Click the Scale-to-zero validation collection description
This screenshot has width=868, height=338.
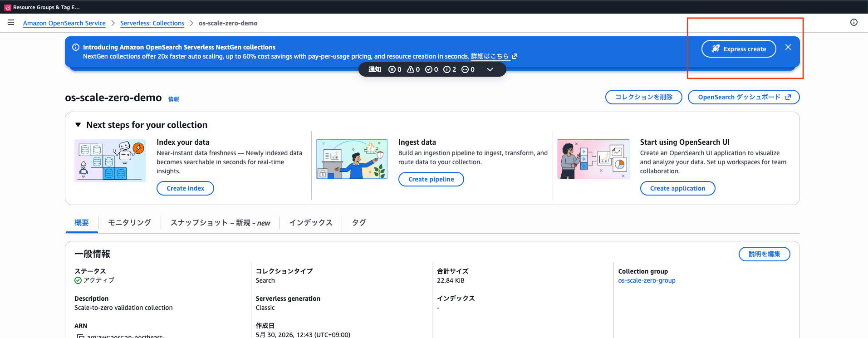123,308
